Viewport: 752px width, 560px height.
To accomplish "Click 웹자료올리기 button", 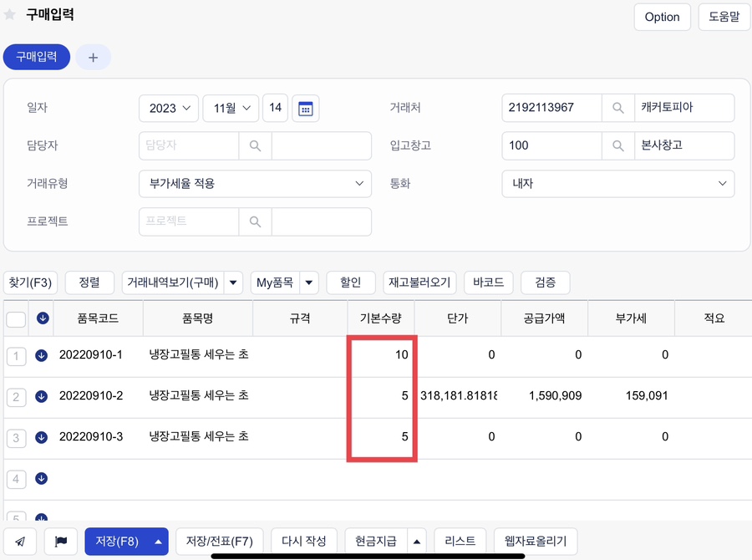I will pyautogui.click(x=536, y=542).
